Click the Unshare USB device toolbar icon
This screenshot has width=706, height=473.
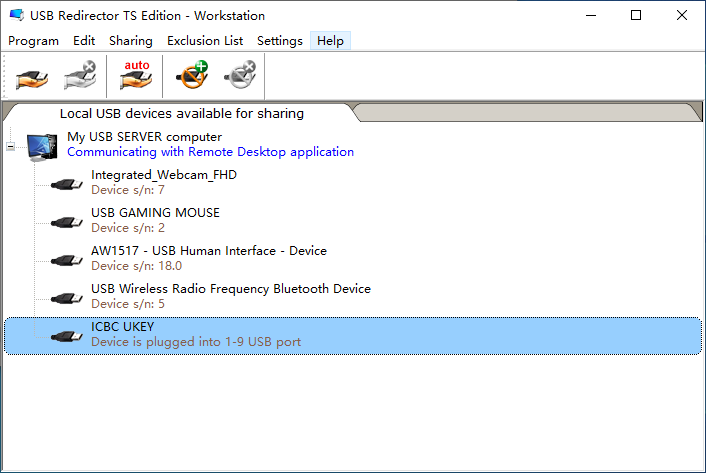(80, 75)
